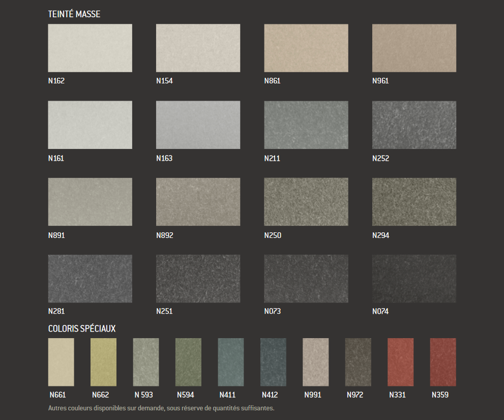Click the N359 label text

point(440,395)
